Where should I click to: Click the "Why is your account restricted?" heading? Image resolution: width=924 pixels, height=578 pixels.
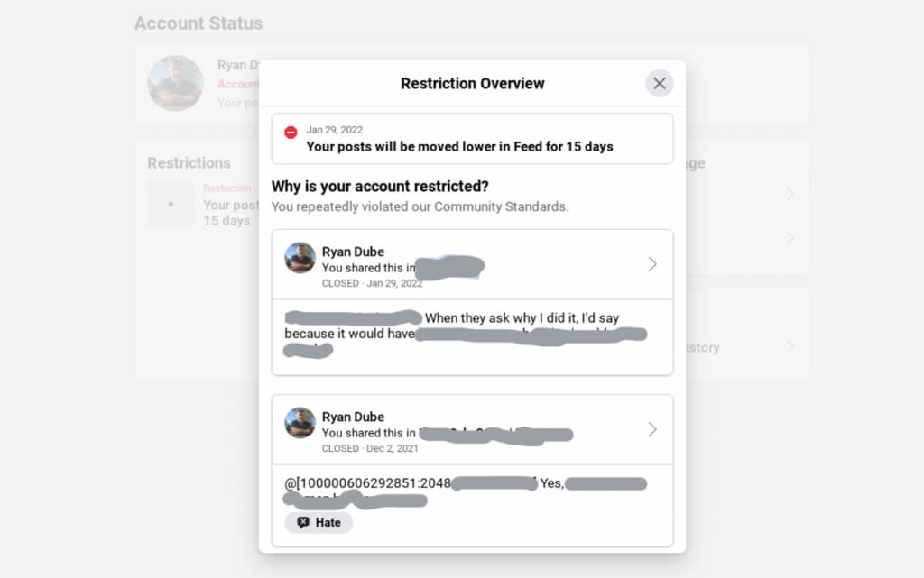(x=380, y=187)
